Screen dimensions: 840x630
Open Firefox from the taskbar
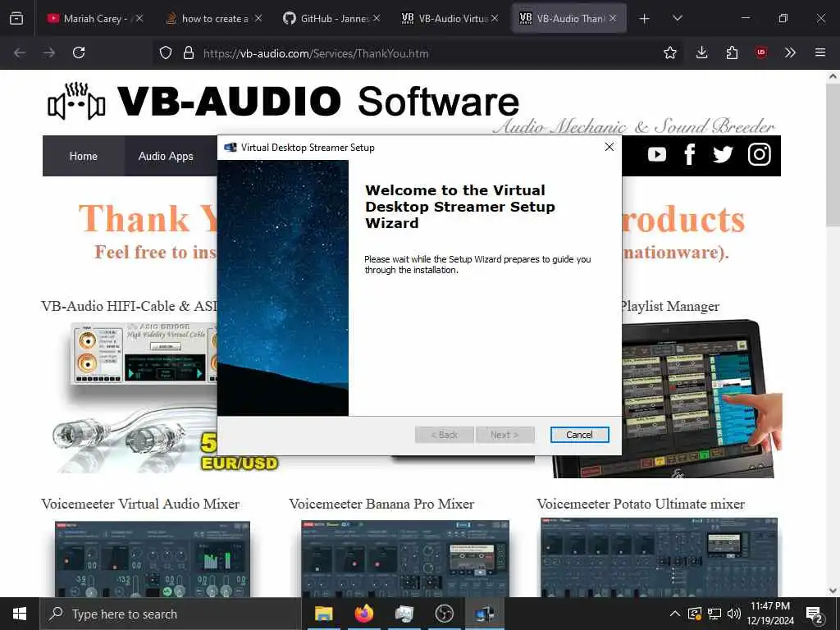363,614
